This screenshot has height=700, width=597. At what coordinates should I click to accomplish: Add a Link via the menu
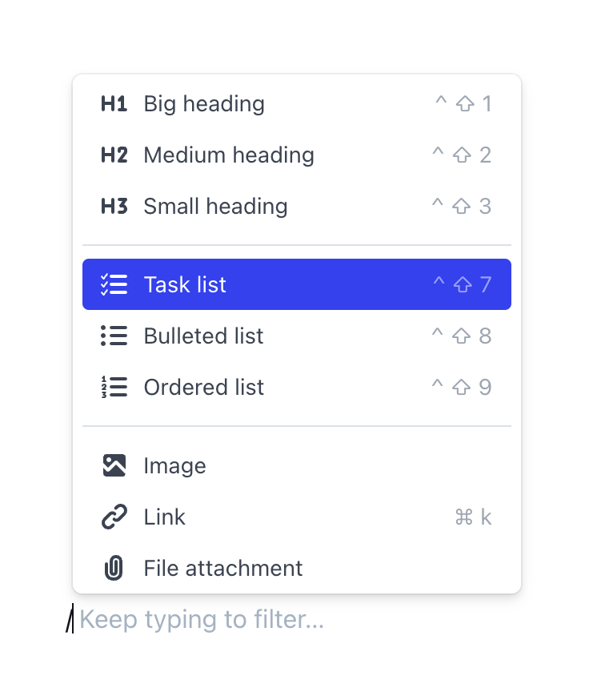pos(165,517)
